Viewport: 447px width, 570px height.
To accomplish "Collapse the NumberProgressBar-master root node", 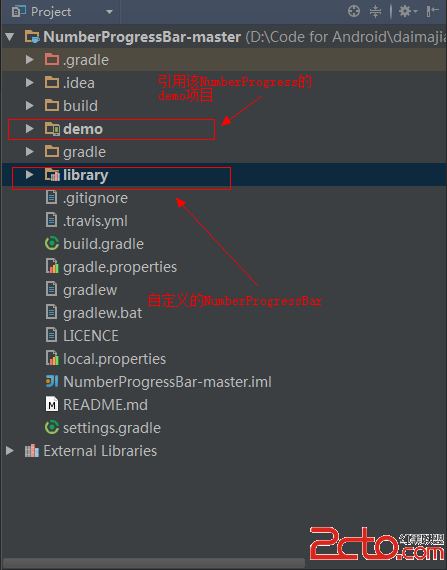I will [10, 37].
